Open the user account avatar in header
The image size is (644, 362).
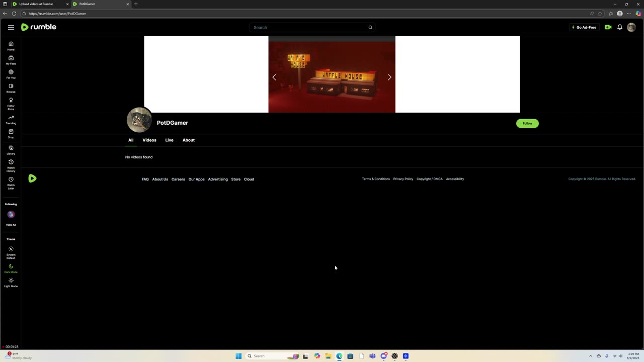[631, 27]
